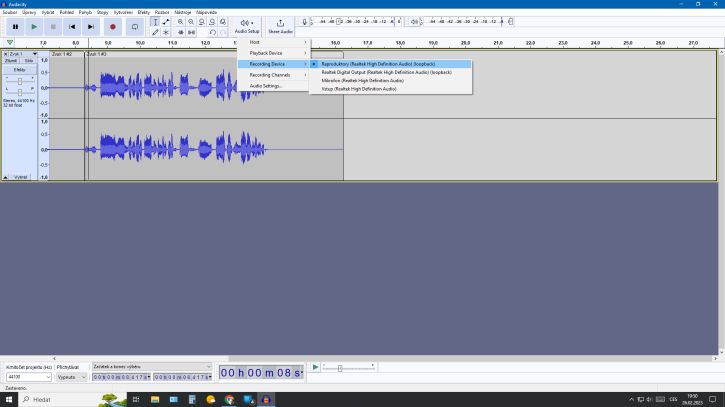
Task: Select Mikrofon (Realtek High Definition Audio)
Action: tap(391, 80)
